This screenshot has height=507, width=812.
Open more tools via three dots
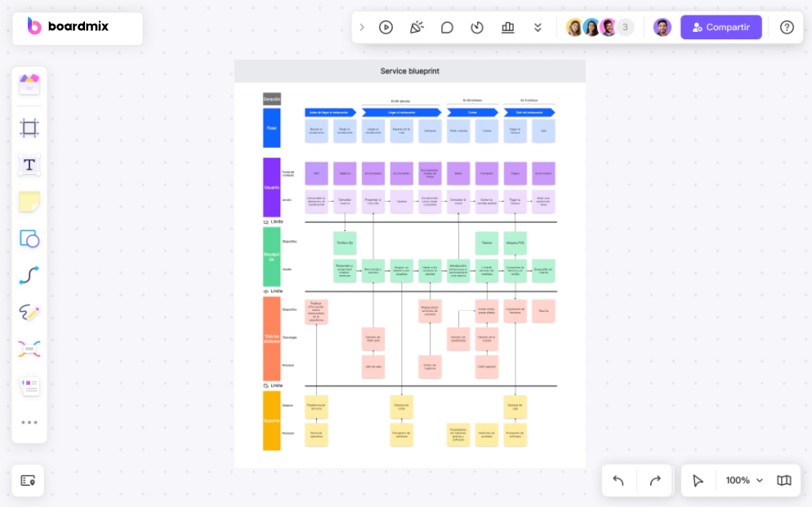click(x=29, y=422)
